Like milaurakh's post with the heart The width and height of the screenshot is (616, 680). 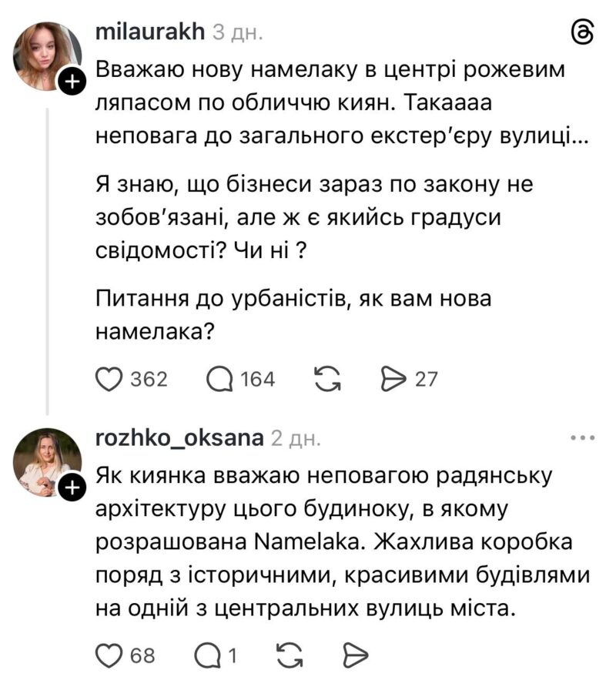(109, 378)
